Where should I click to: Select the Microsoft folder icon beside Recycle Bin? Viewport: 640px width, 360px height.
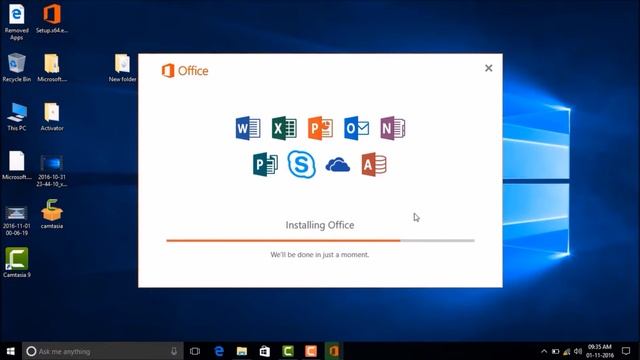52,67
